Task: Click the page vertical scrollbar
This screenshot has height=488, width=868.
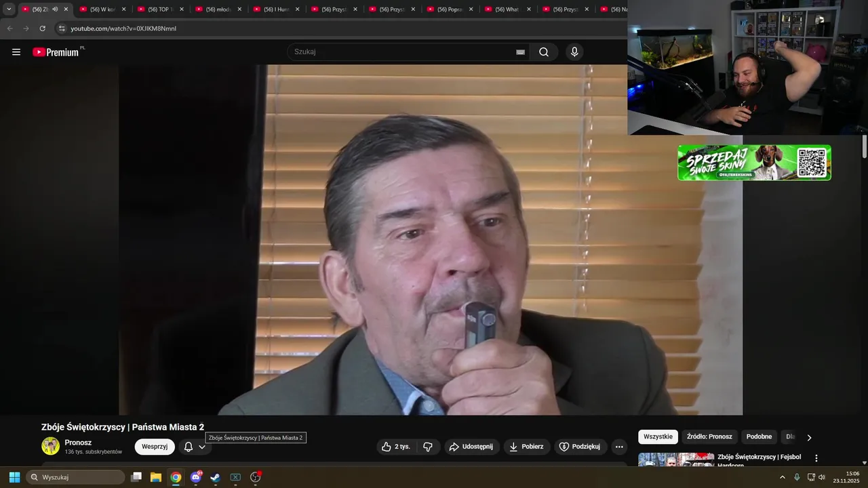Action: coord(865,146)
